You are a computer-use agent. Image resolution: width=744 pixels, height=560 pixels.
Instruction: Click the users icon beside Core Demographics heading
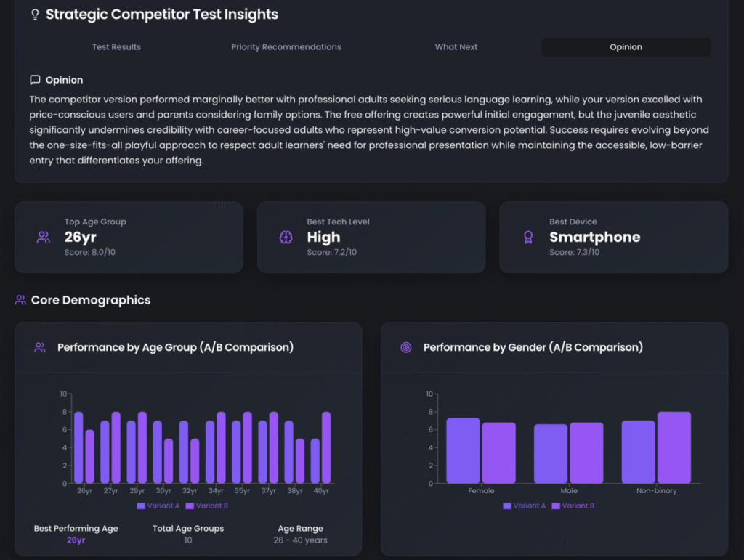pos(20,300)
